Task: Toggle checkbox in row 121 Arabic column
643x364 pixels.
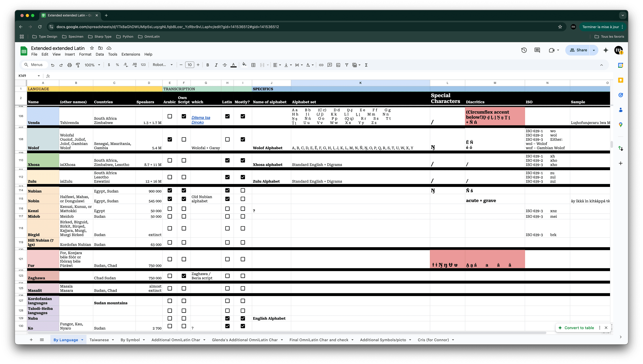Action: (170, 259)
